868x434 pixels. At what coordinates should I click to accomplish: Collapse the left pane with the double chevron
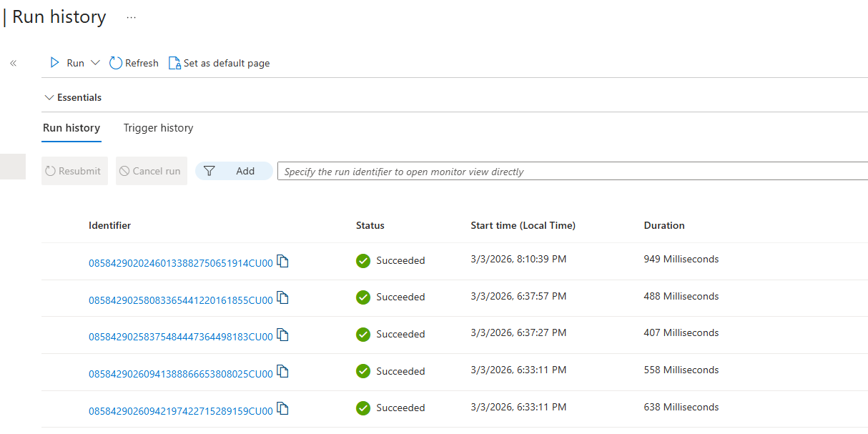(x=13, y=63)
